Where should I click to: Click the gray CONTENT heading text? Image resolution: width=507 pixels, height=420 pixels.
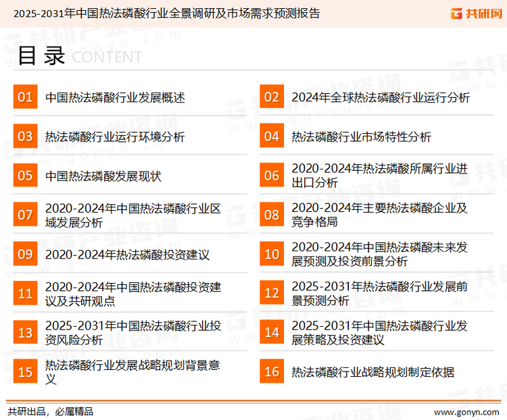coord(107,57)
